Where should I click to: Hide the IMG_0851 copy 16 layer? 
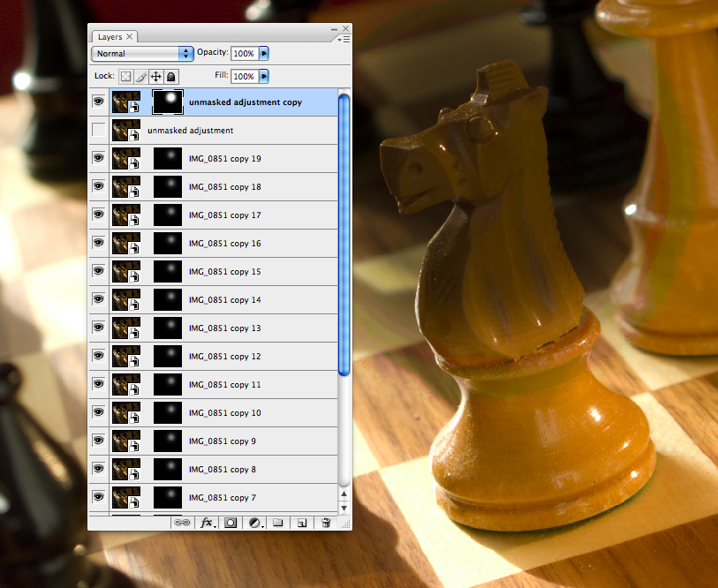coord(98,243)
